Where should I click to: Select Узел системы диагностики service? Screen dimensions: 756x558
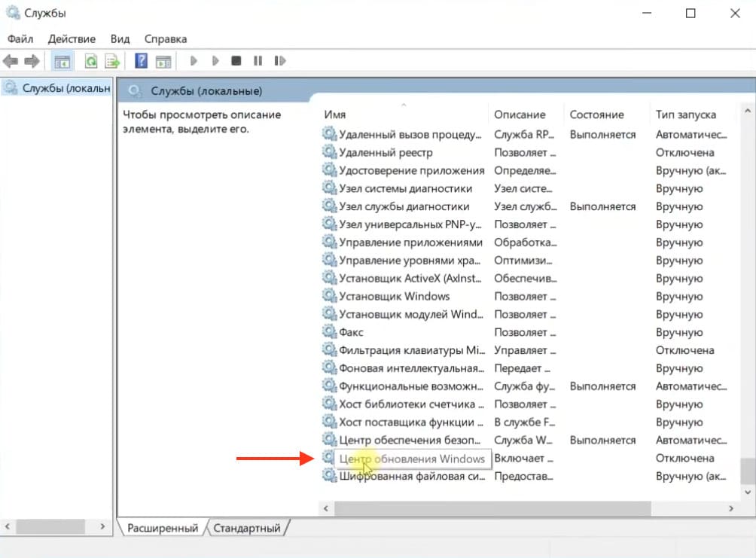pyautogui.click(x=525, y=188)
